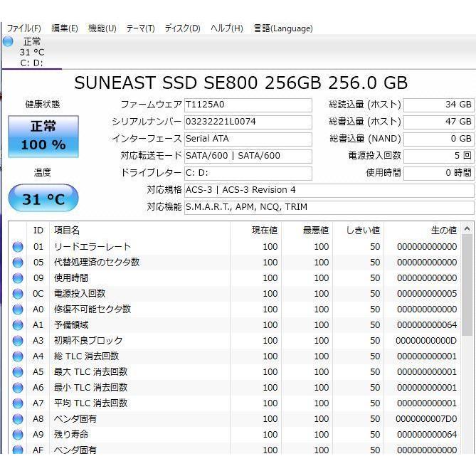Click status icon for 0C 電源投入回数
This screenshot has height=476, width=476.
(x=18, y=294)
